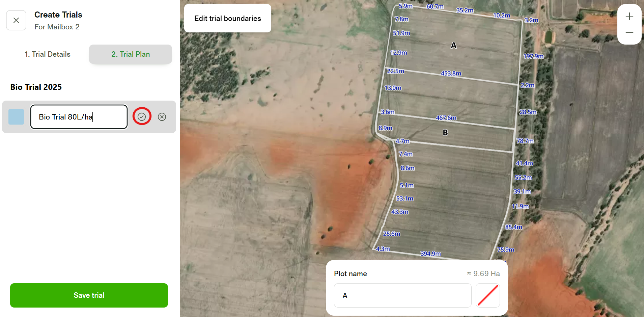Click the 197.9m right edge measurement label
The height and width of the screenshot is (317, 644).
[533, 56]
